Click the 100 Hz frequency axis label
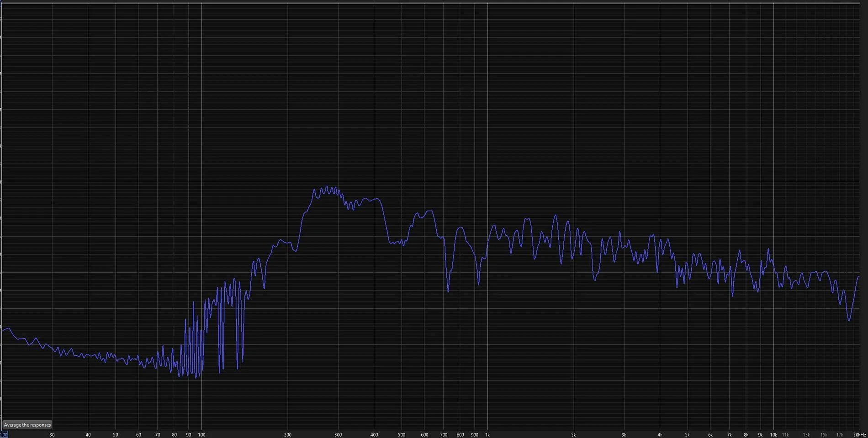Screen dimensions: 868x438 click(x=201, y=435)
